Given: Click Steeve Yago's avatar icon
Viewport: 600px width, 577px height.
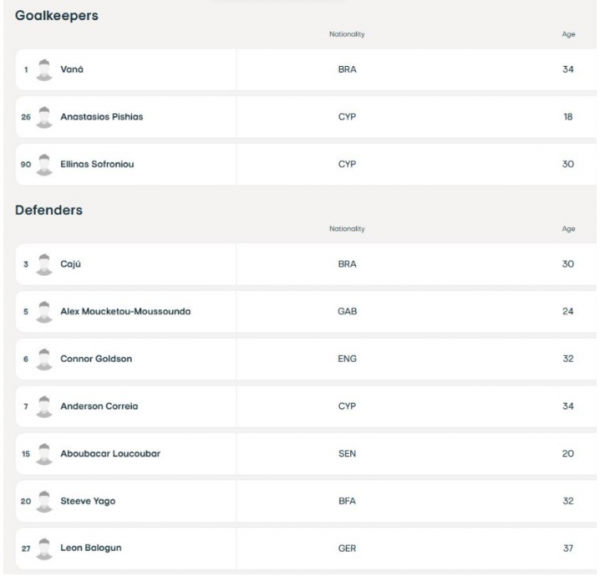Looking at the screenshot, I should (44, 502).
